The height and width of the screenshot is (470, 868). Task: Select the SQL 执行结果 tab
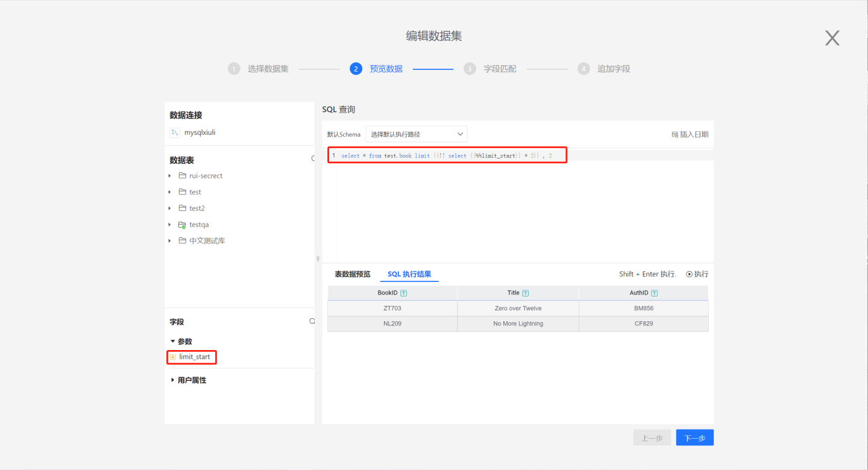(409, 274)
